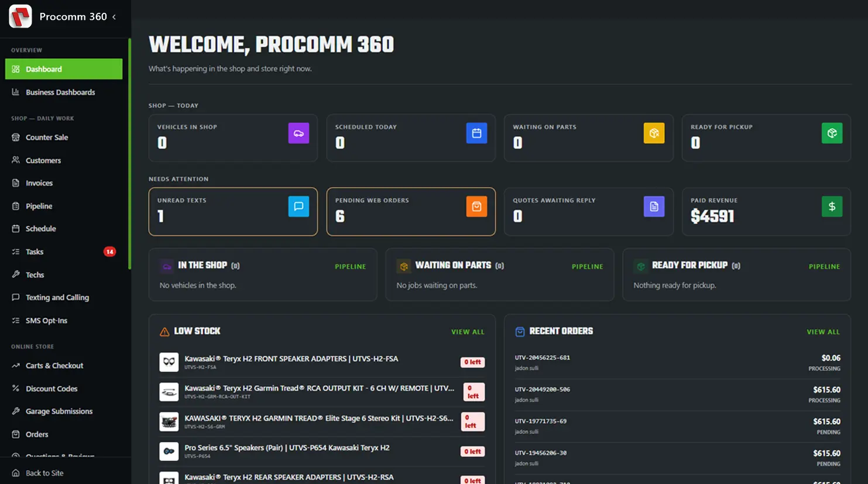Open the Garmin Tread RCA Output Kit thumbnail
Viewport: 868px width, 484px height.
click(x=169, y=392)
